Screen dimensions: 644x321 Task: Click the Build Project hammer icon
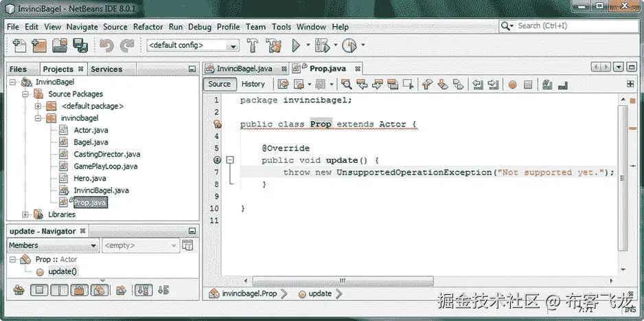(x=253, y=45)
